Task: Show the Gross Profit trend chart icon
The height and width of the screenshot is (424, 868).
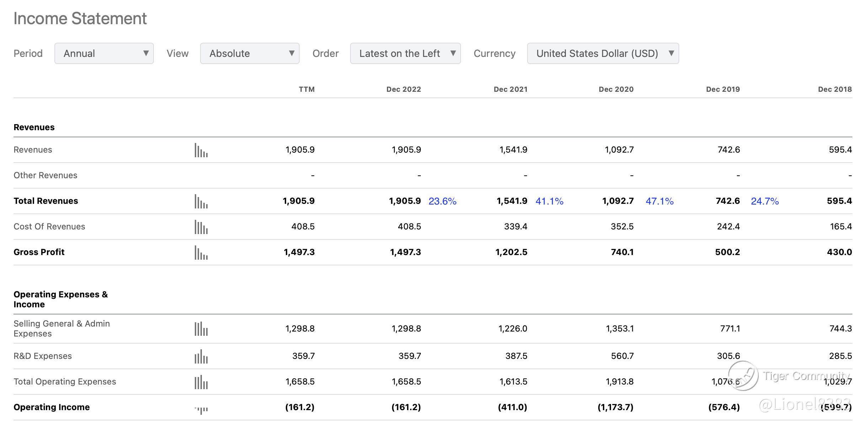Action: (201, 253)
